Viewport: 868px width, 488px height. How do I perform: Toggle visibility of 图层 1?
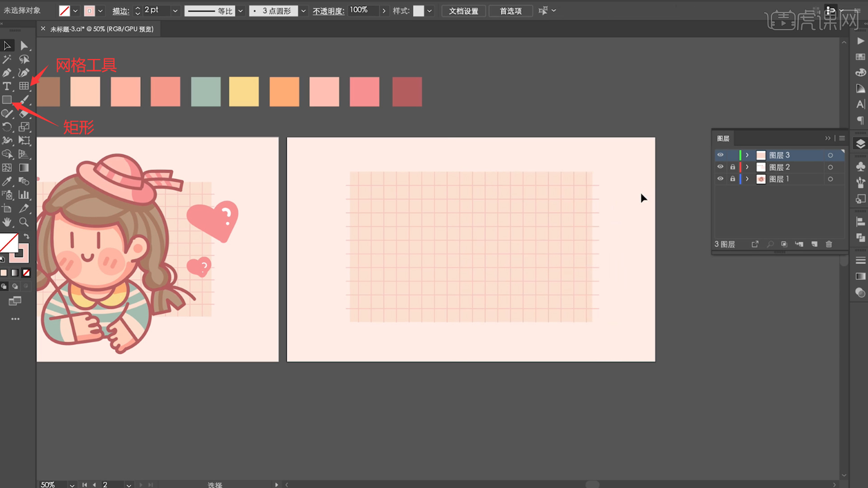click(x=720, y=179)
